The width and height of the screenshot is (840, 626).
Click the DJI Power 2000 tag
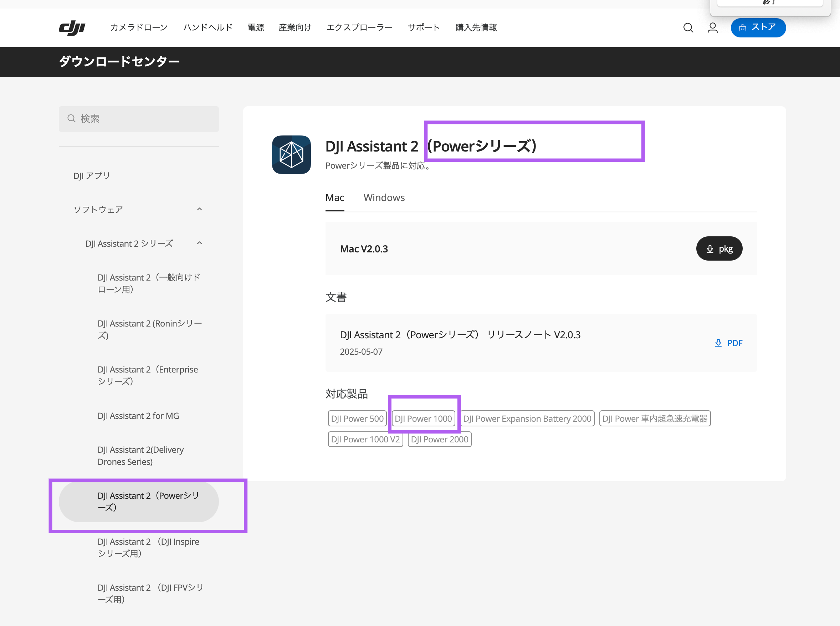(x=440, y=439)
